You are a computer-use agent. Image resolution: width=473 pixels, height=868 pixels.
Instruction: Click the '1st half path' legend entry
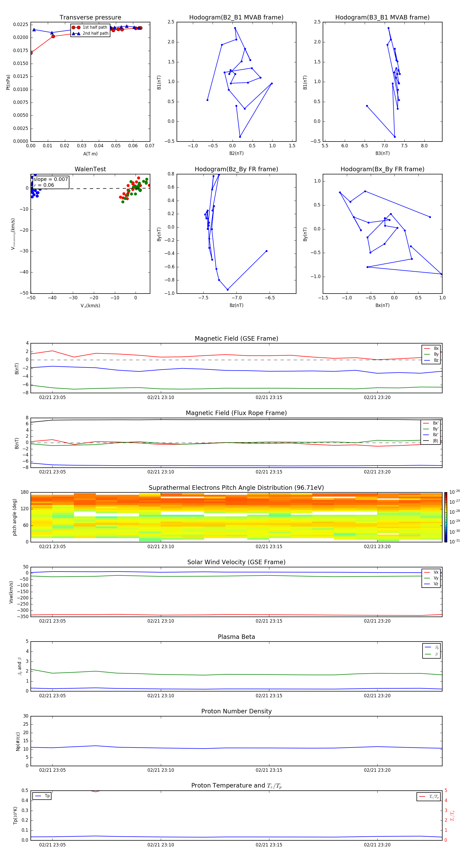[x=90, y=27]
